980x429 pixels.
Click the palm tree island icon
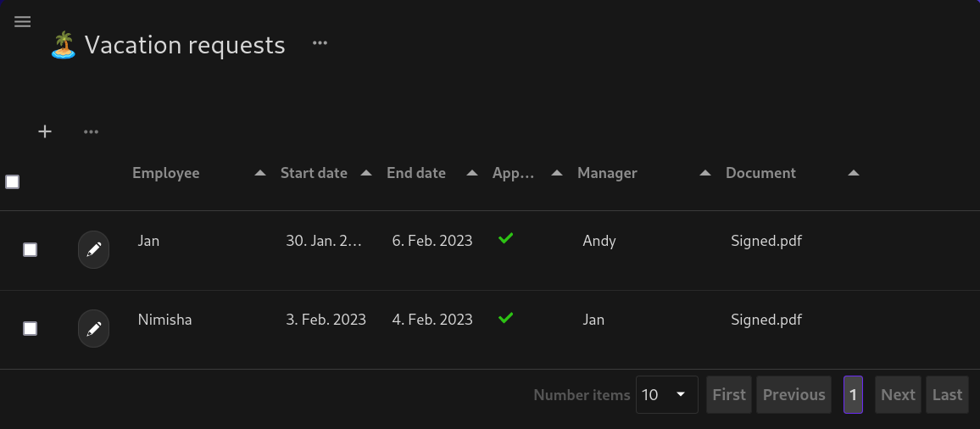(64, 45)
